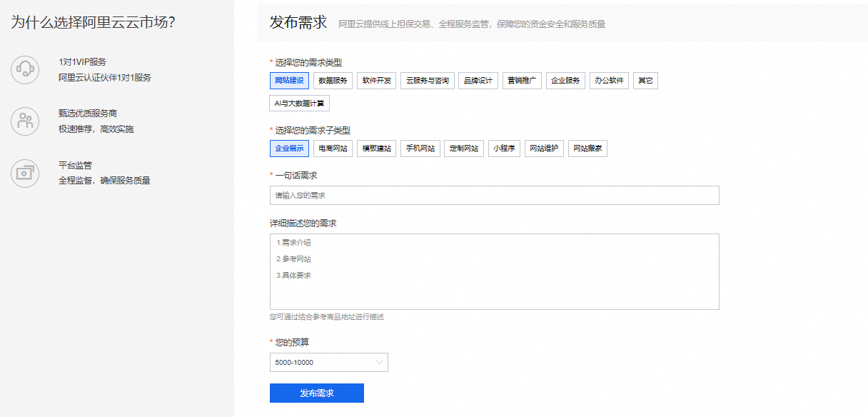Click the people icon for 甄选优质服务商
The image size is (868, 417).
pos(25,121)
